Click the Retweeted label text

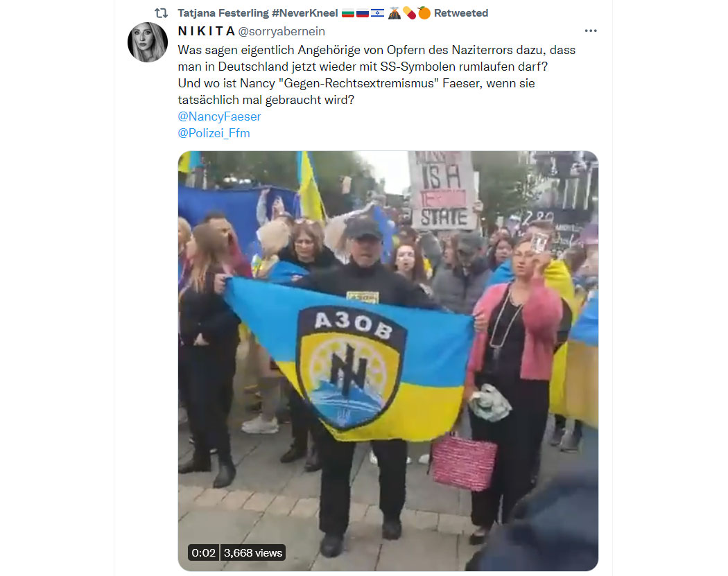[461, 13]
